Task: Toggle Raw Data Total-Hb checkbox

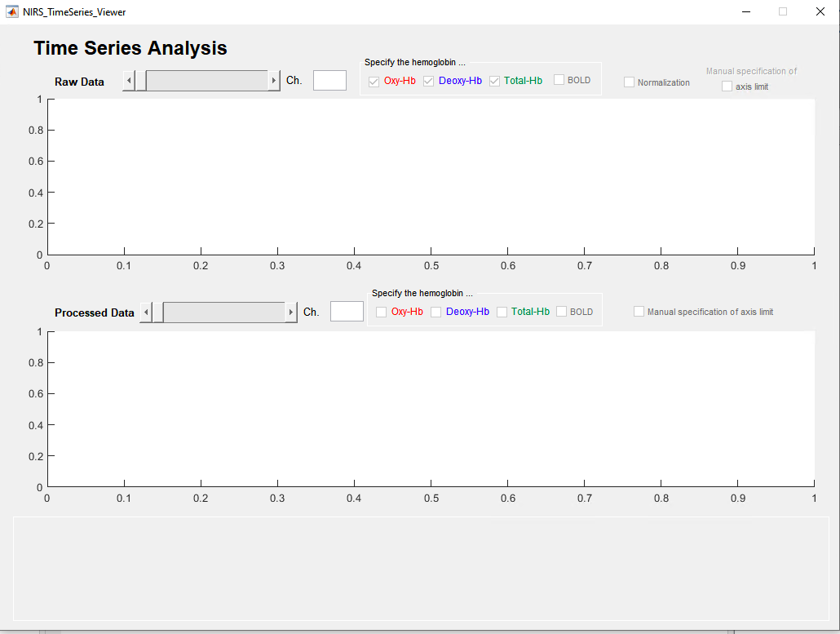Action: point(494,81)
